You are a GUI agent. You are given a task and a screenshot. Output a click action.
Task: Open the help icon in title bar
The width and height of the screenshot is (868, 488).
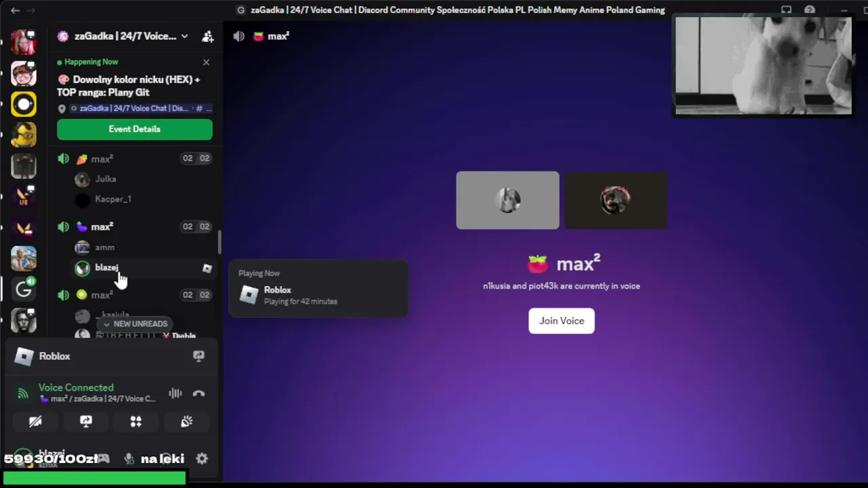coord(810,10)
